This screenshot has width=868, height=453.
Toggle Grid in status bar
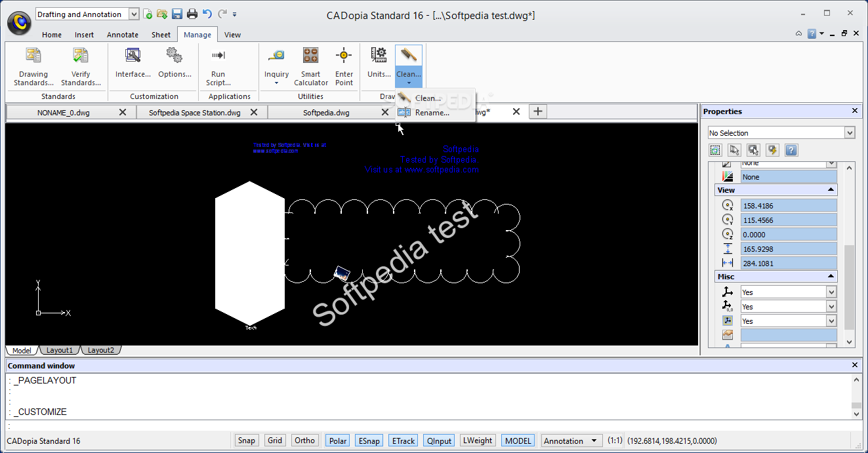click(275, 441)
